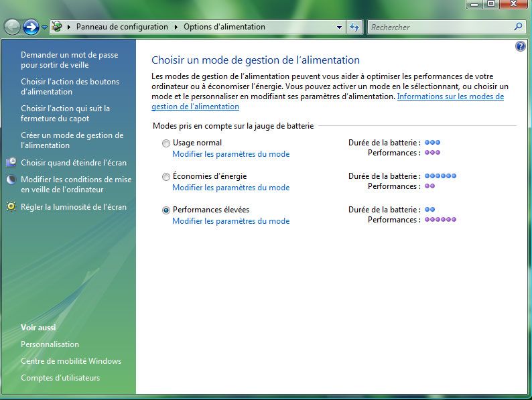The width and height of the screenshot is (532, 400).
Task: Open the recent pages dropdown arrow
Action: (44, 27)
